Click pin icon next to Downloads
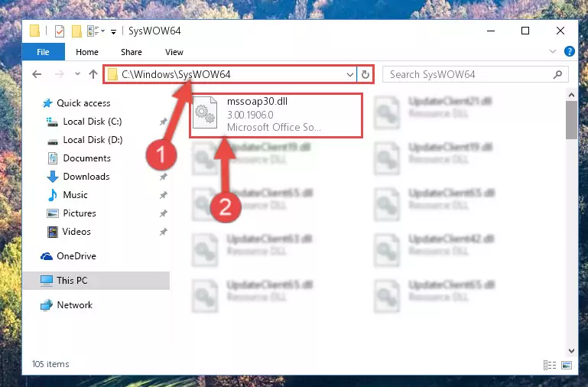 (x=163, y=177)
